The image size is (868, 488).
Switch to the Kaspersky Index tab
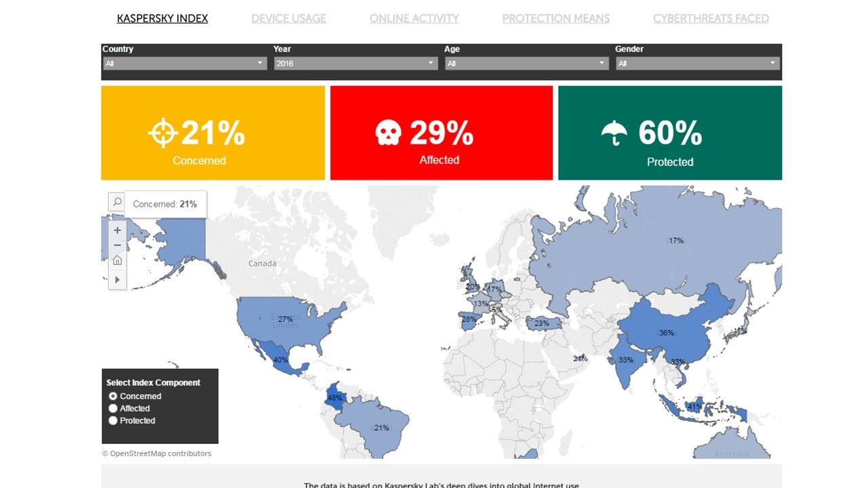(x=163, y=18)
